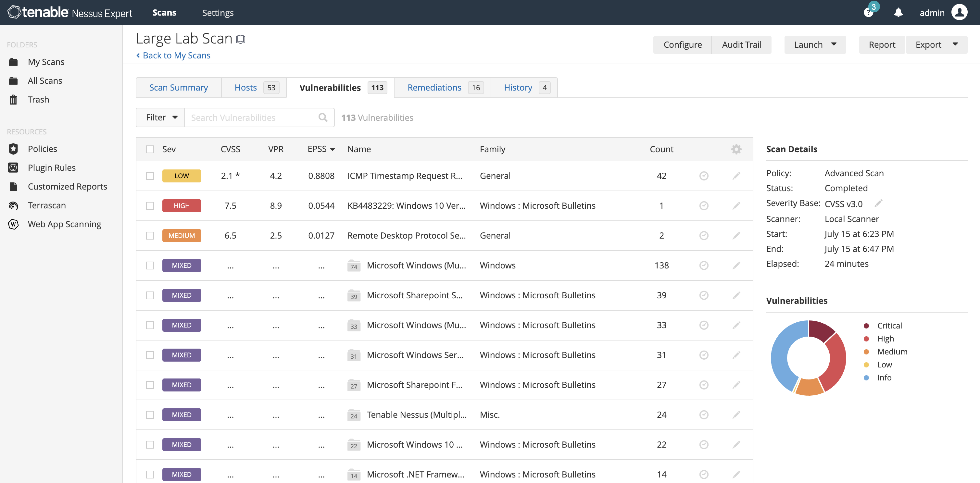Click the magnifier search icon
The image size is (980, 483).
pyautogui.click(x=323, y=118)
